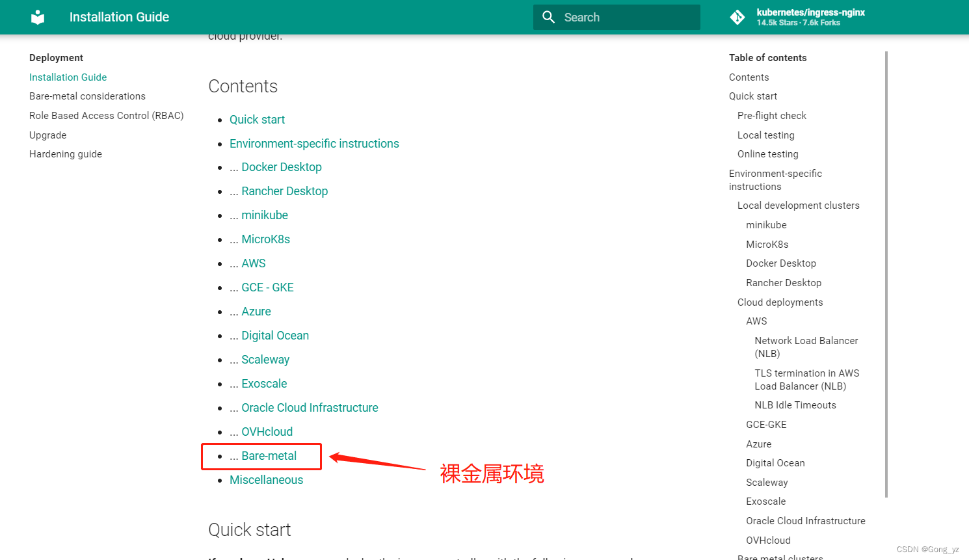Open Scaleway link in contents list

tap(265, 360)
